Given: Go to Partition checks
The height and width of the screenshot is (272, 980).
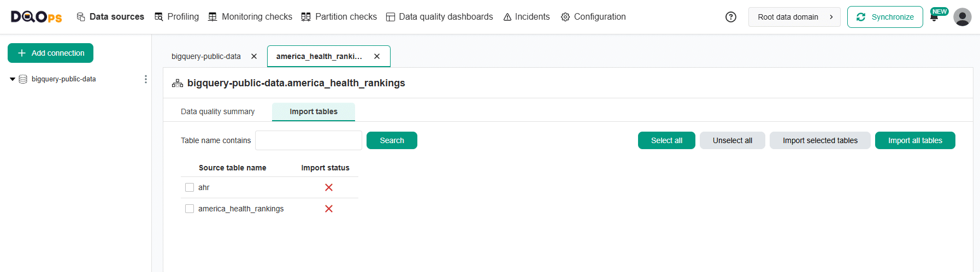Looking at the screenshot, I should click(x=339, y=17).
